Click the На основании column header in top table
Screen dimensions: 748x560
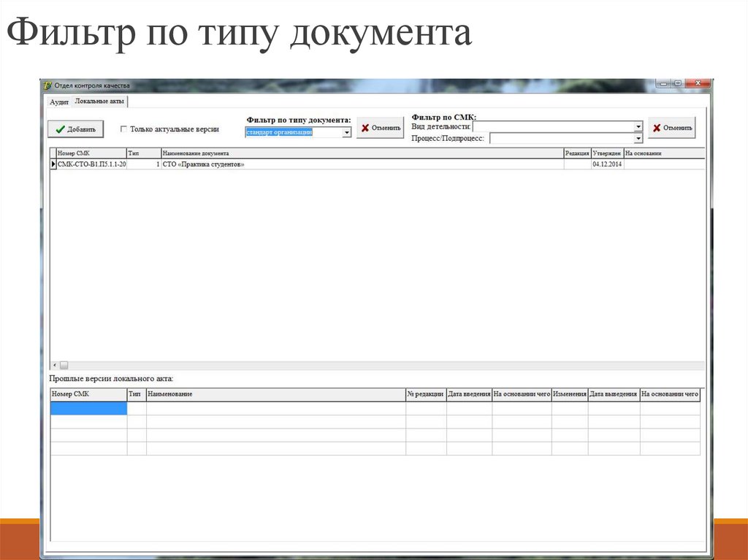(x=664, y=153)
